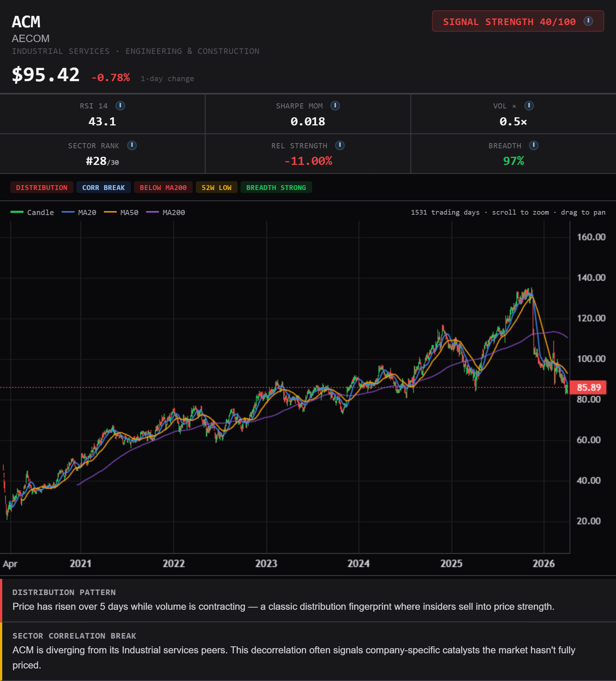Click the ACM ticker symbol heading
616x681 pixels.
(26, 22)
